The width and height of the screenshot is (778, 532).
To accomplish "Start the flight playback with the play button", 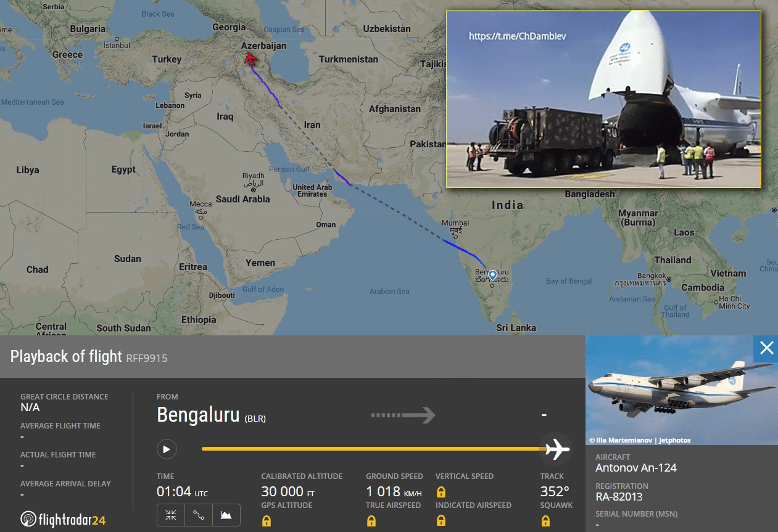I will (167, 449).
